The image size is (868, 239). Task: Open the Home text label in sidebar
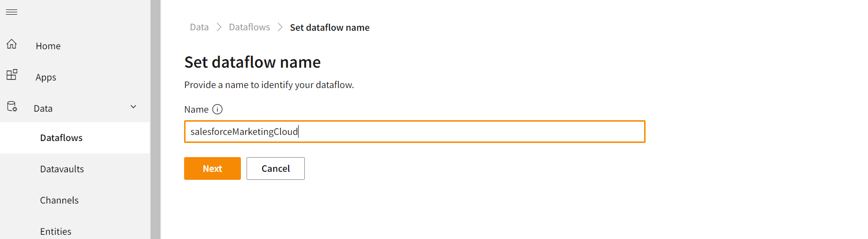[x=48, y=46]
